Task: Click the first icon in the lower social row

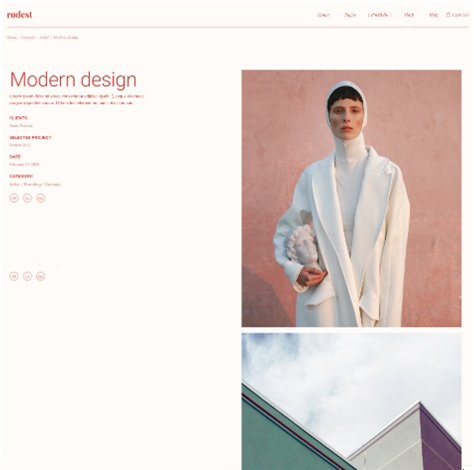Action: 14,276
